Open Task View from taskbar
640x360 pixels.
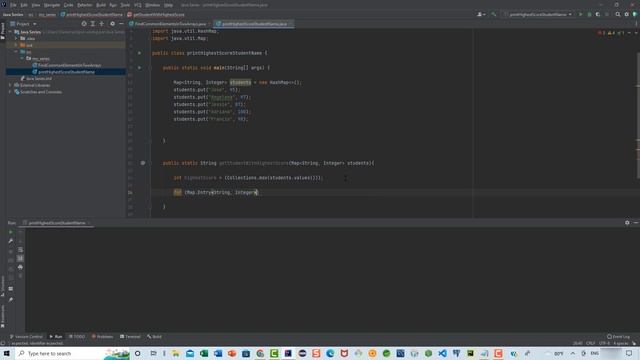coord(153,353)
